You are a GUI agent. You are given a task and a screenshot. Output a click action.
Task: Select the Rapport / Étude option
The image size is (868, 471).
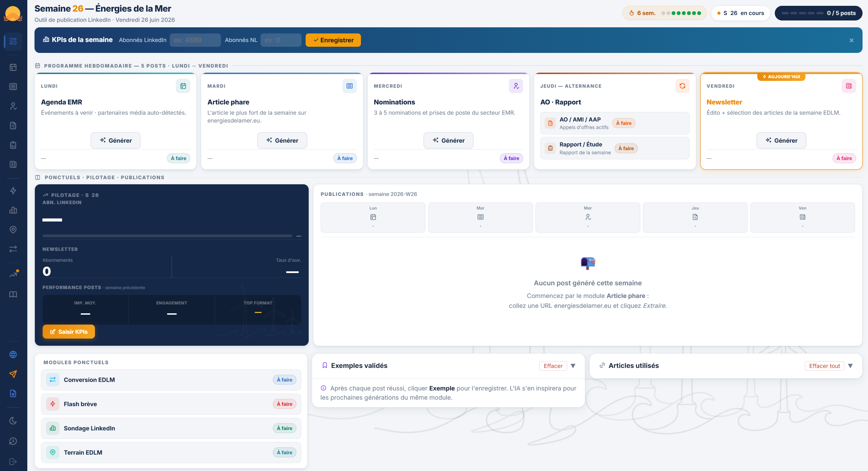(x=615, y=148)
